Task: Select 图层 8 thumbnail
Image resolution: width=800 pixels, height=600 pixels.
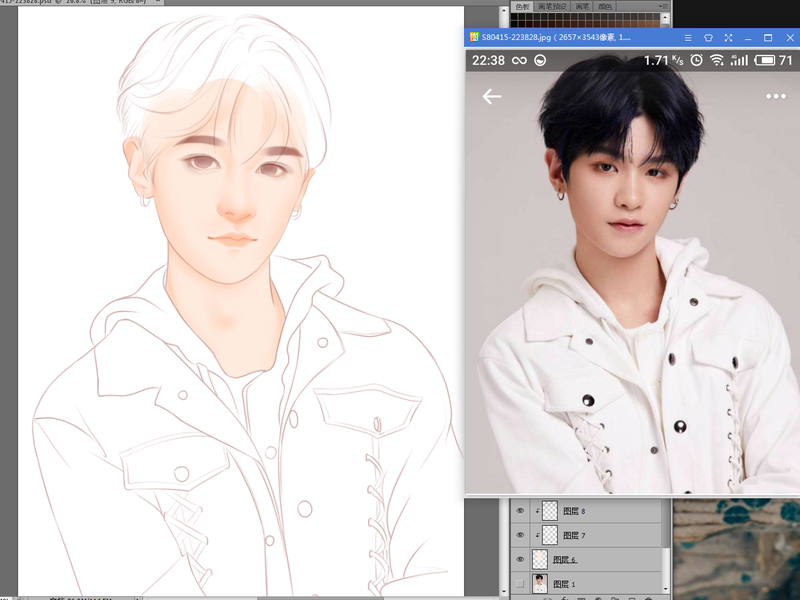Action: point(550,511)
